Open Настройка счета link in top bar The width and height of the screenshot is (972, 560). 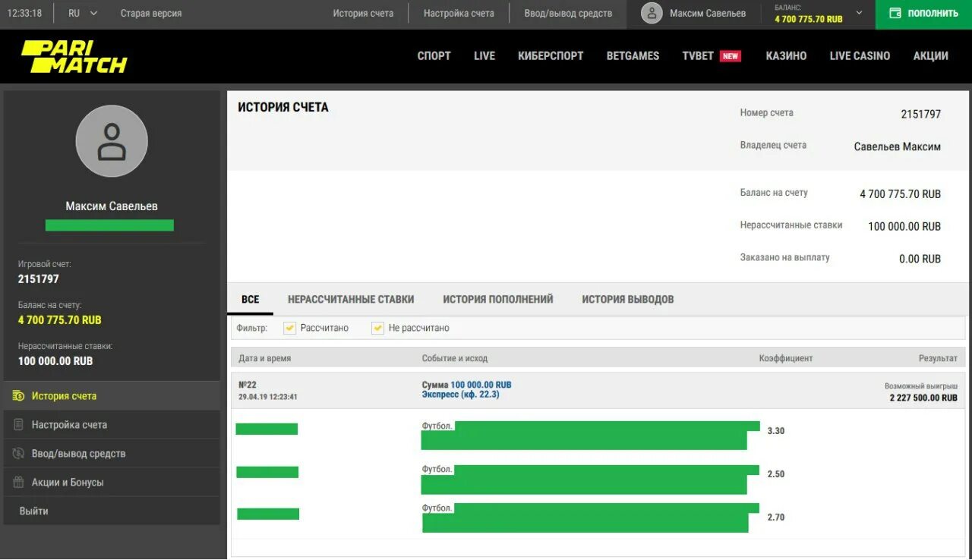459,13
